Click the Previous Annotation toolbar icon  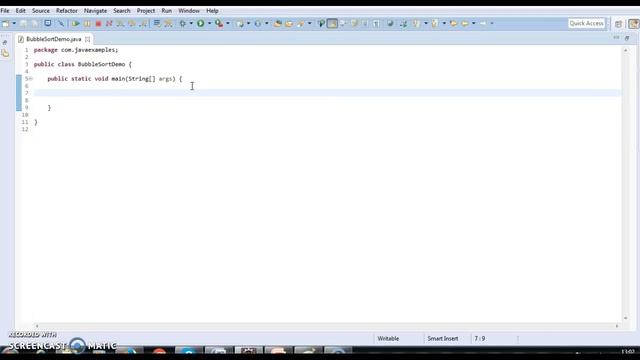click(435, 24)
